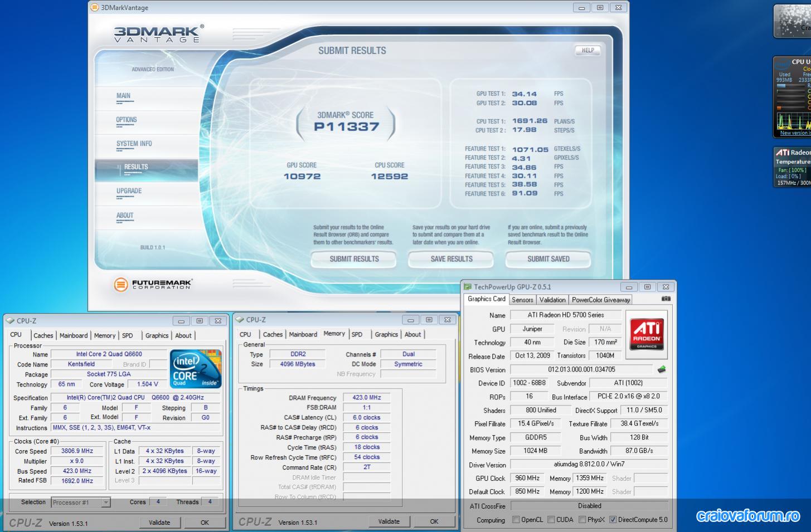The image size is (811, 532).
Task: Click the Core Voltage 1.504 V value
Action: coord(148,384)
